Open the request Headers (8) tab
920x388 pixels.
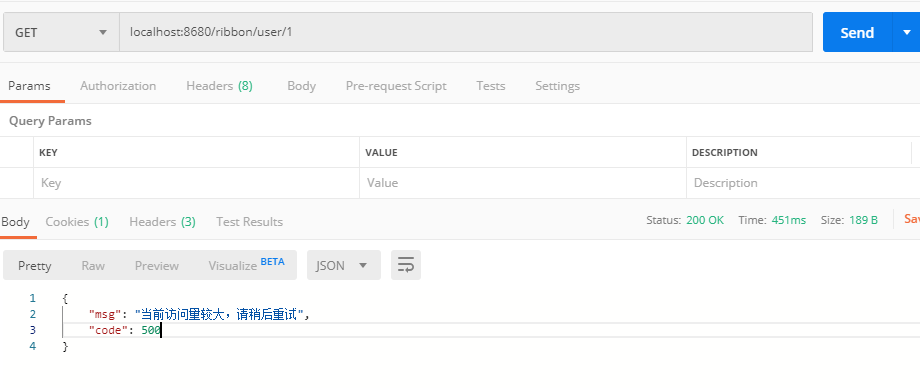[x=219, y=86]
